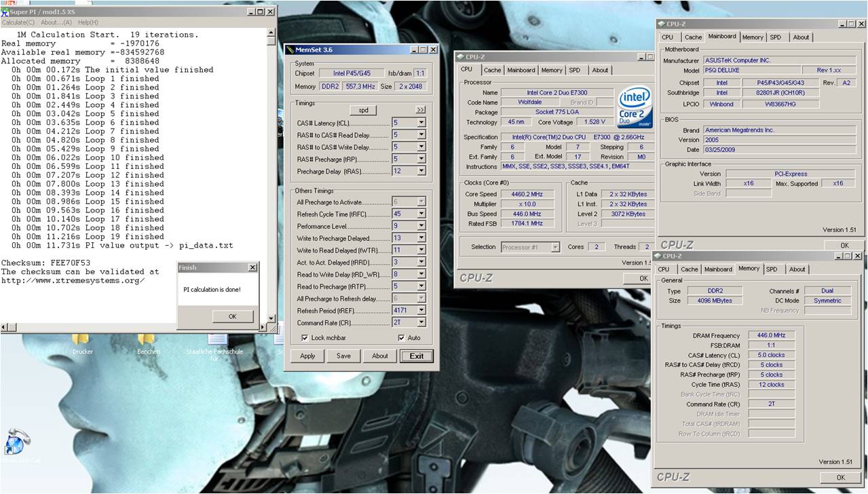Open the Processor #1 selection dropdown
868x494 pixels.
point(555,247)
